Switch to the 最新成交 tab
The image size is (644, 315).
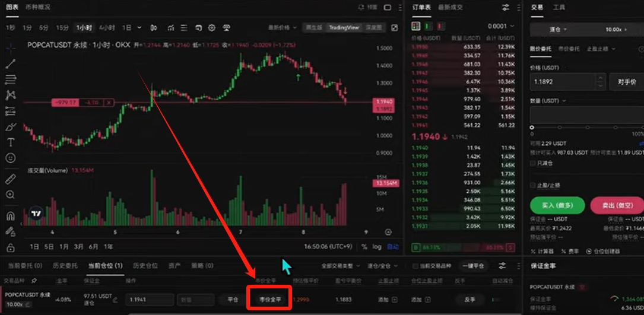[450, 7]
